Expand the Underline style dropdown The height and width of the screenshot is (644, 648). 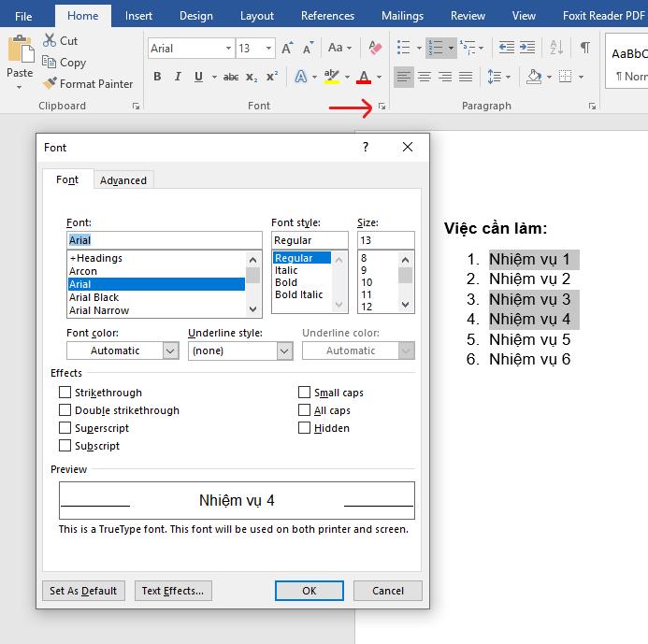[284, 351]
